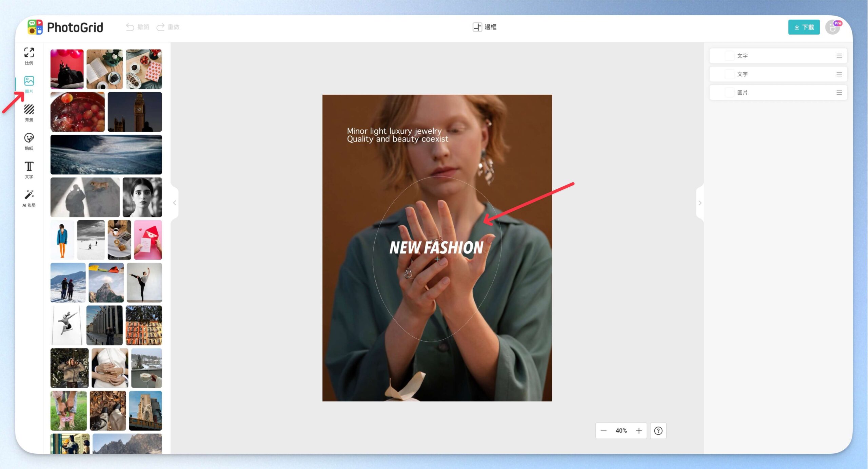This screenshot has height=469, width=868.
Task: Collapse the right layers panel
Action: [x=700, y=203]
